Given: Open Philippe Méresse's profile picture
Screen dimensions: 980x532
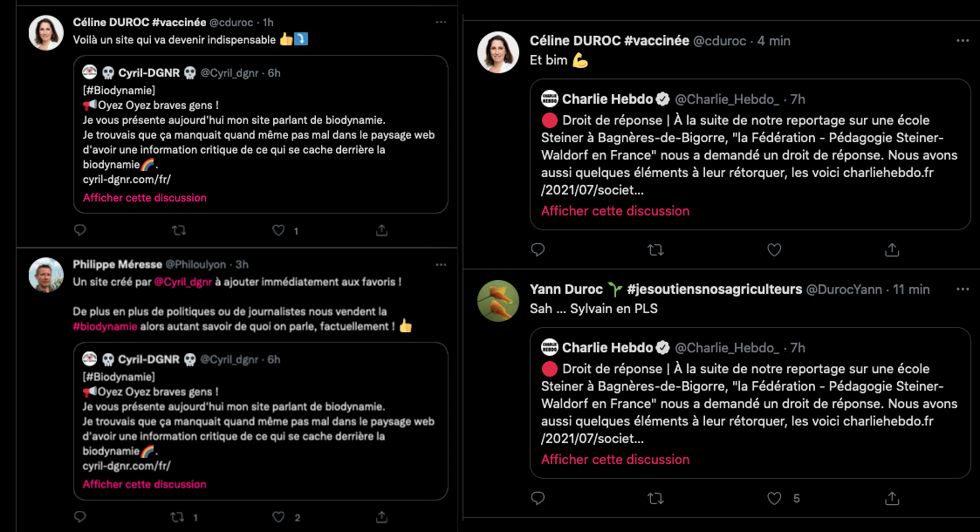Looking at the screenshot, I should pos(46,275).
